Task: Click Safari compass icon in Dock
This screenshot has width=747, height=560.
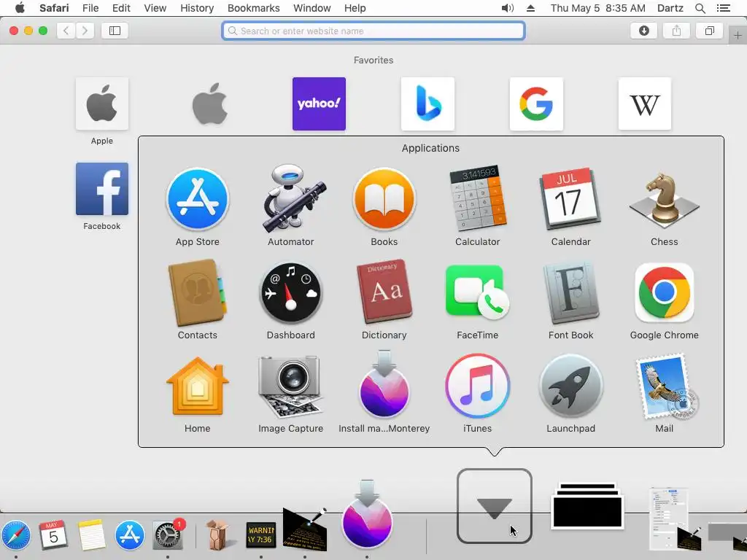Action: click(x=16, y=536)
